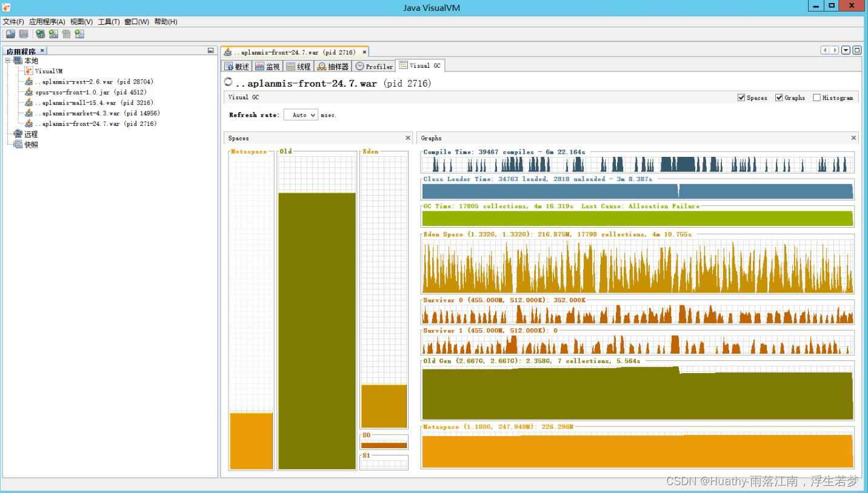Click the 快照 snapshots icon

tap(18, 144)
